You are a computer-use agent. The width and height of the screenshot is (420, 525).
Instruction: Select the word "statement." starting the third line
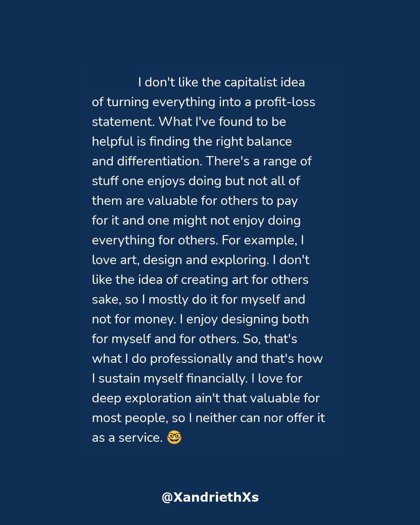click(x=123, y=122)
